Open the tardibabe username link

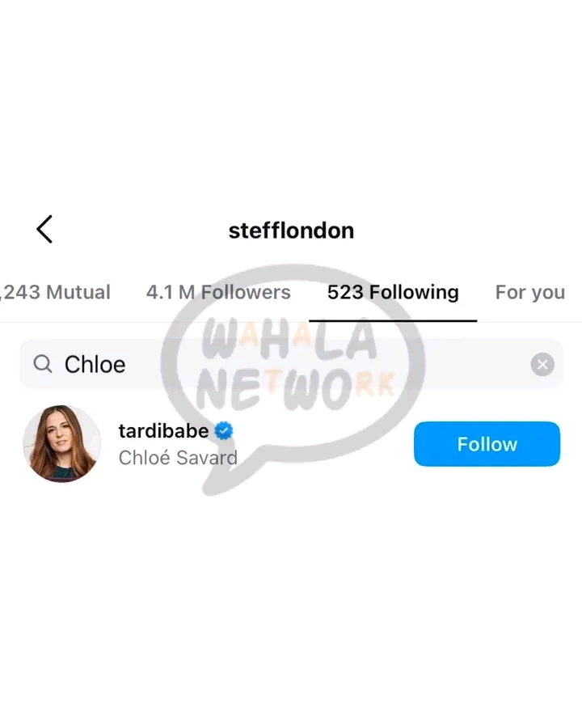163,431
